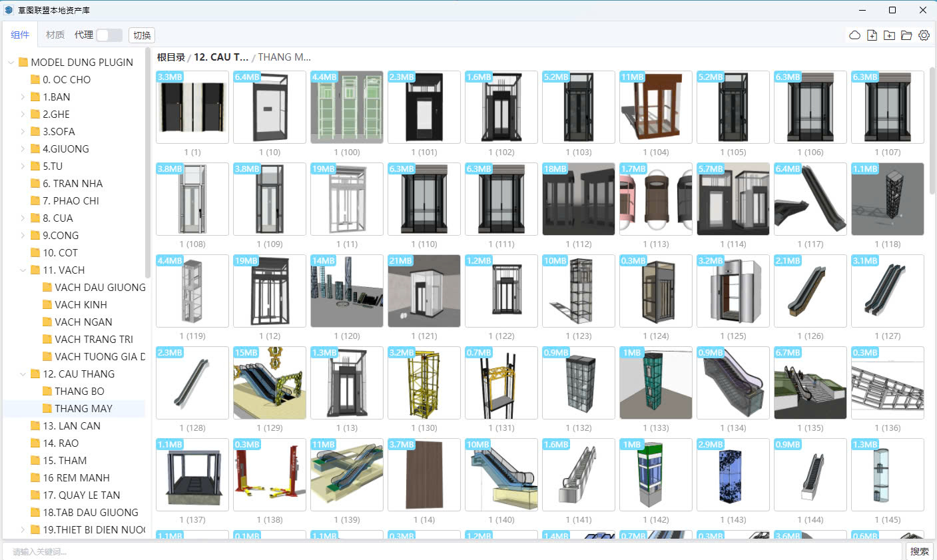Click the folder icon beside 6. TRAN NHA
The width and height of the screenshot is (937, 560).
click(35, 183)
